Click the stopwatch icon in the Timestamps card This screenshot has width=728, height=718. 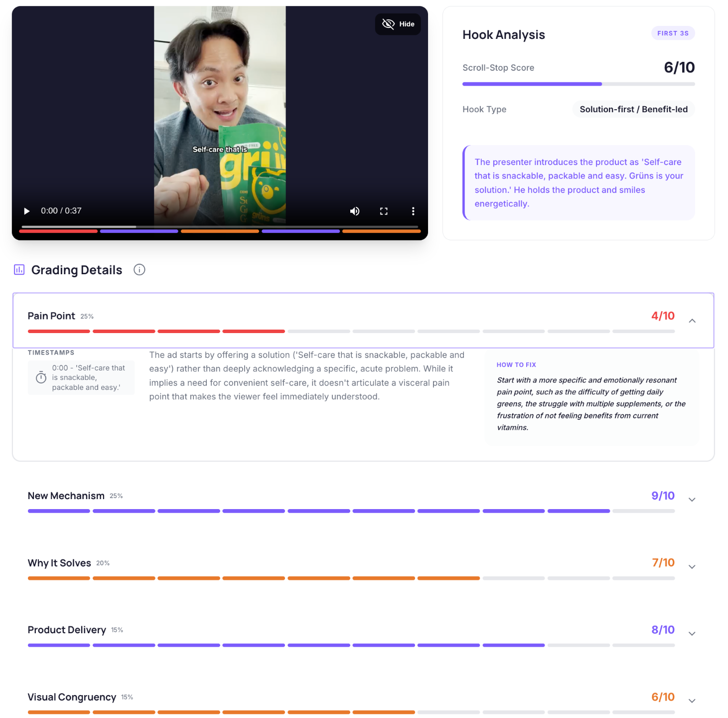[41, 377]
